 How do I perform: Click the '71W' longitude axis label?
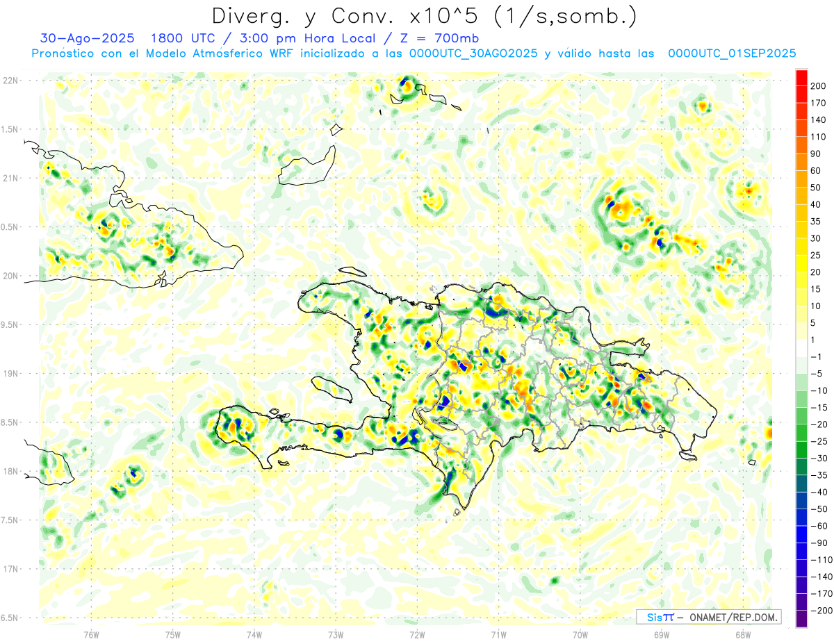point(498,634)
